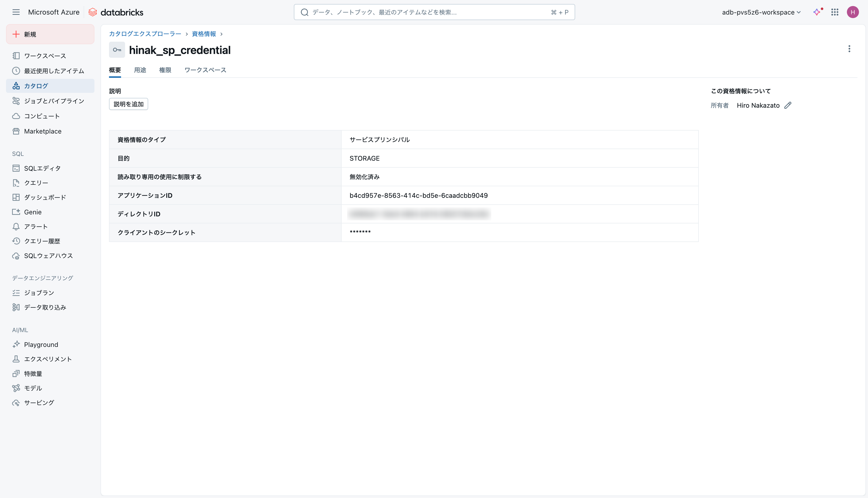This screenshot has height=498, width=868.
Task: Open the ワークスペース tab of the credential
Action: click(205, 70)
